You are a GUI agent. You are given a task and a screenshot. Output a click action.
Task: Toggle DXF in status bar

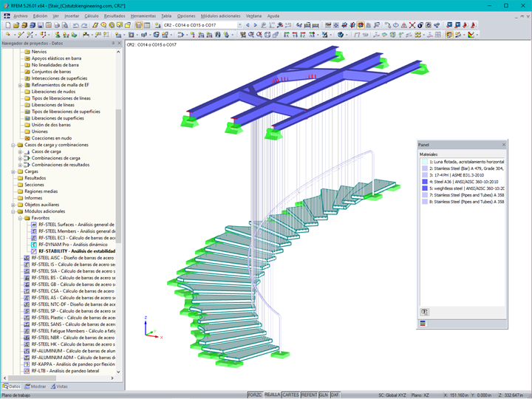[335, 395]
